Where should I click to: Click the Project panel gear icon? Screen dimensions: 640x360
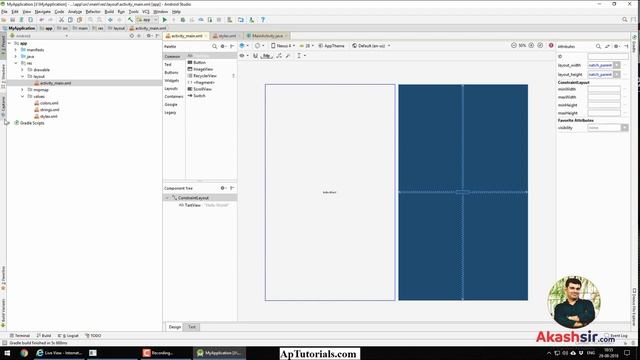(149, 36)
